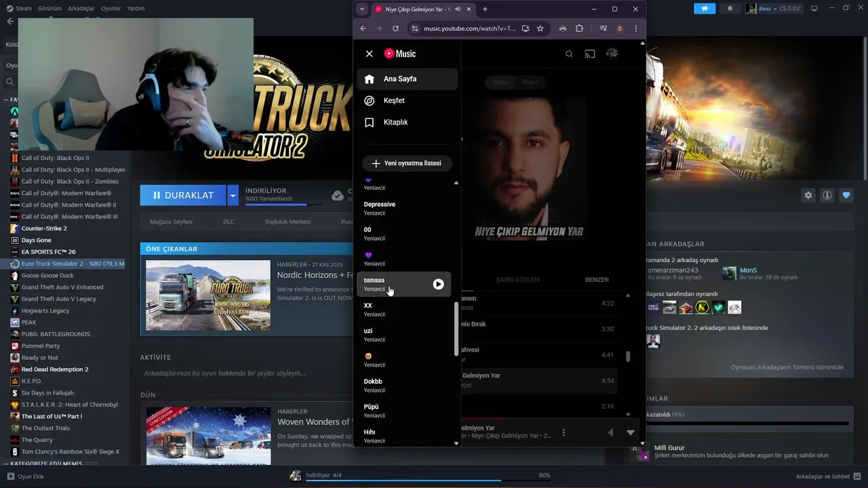
Task: Click the search icon in Steam library
Action: click(9, 81)
